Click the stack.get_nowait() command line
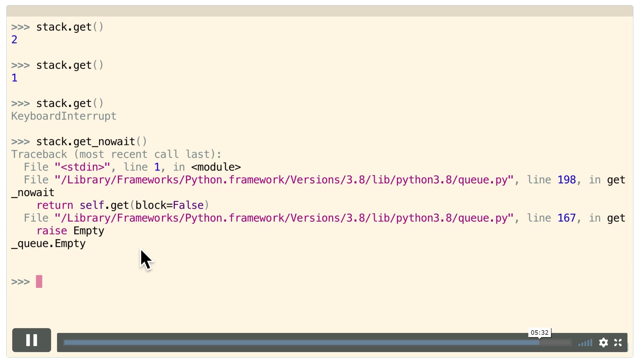Viewport: 640px width, 364px height. (x=91, y=142)
